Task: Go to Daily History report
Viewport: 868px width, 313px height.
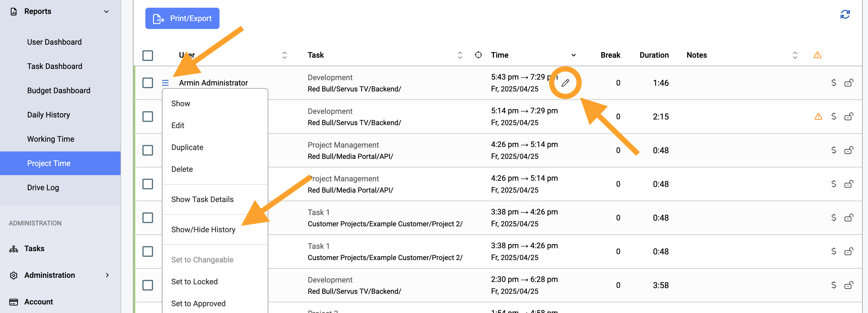Action: [x=48, y=115]
